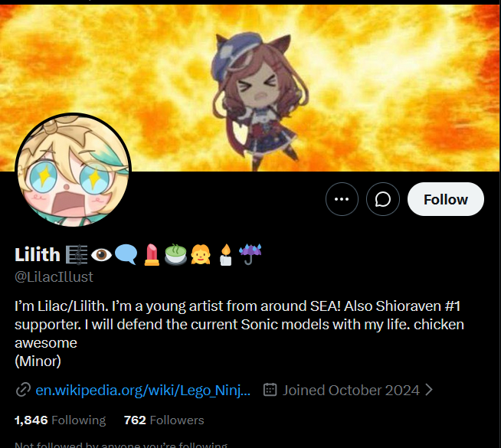Click the green tea cup emoji
Image resolution: width=501 pixels, height=448 pixels.
[x=175, y=254]
